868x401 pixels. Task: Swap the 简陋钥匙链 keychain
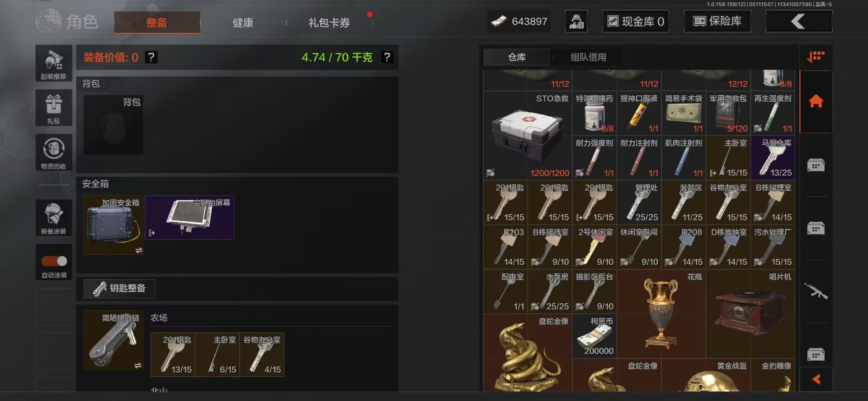(138, 365)
